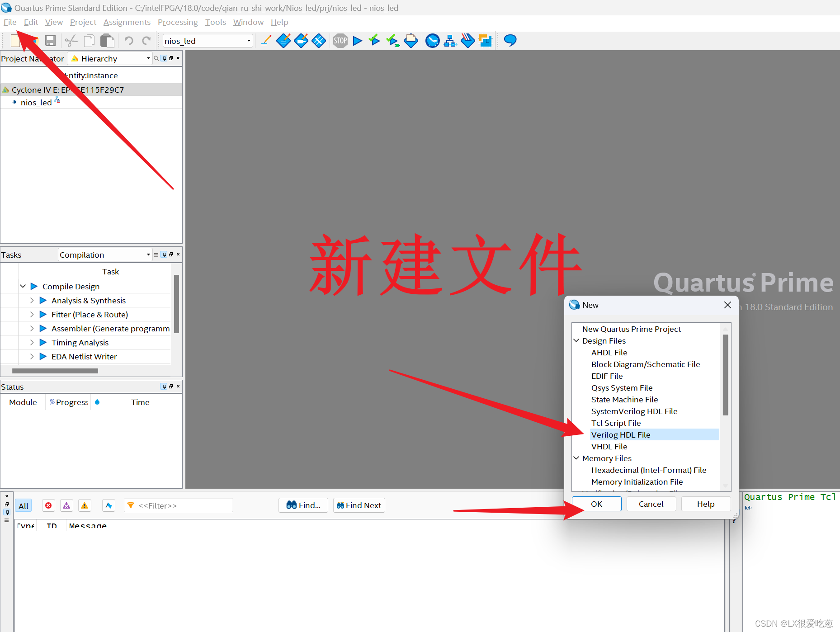The width and height of the screenshot is (840, 632).
Task: Select VHDL File in New dialog
Action: point(609,447)
